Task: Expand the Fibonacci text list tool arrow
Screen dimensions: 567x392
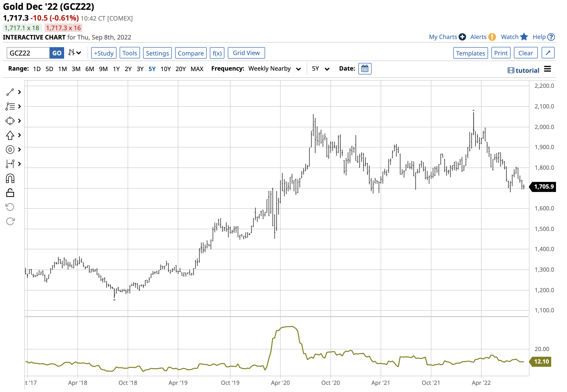Action: (19, 106)
